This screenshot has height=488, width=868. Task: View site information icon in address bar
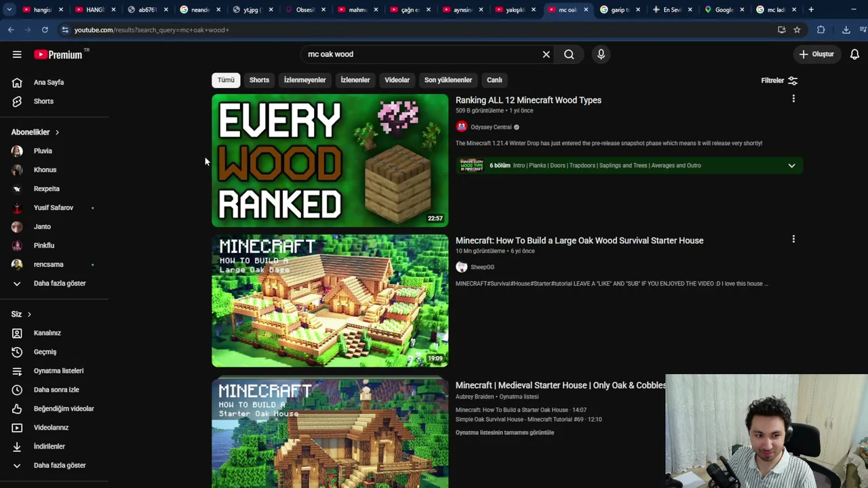(x=64, y=30)
